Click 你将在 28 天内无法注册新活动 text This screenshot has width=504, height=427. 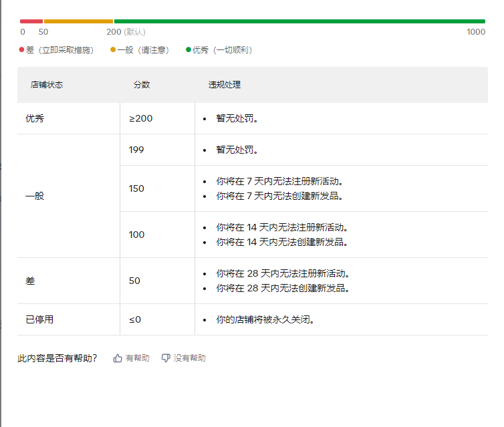[x=283, y=273]
